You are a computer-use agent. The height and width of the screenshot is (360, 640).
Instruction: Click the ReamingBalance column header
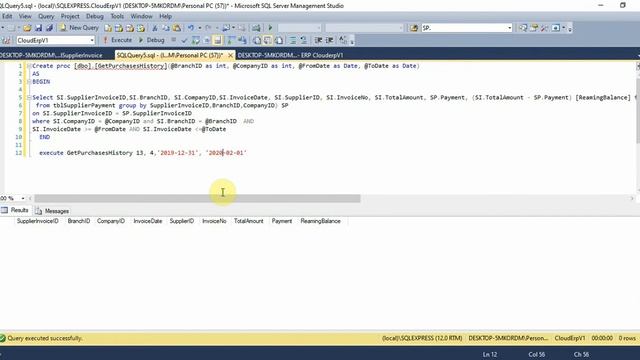click(x=320, y=221)
